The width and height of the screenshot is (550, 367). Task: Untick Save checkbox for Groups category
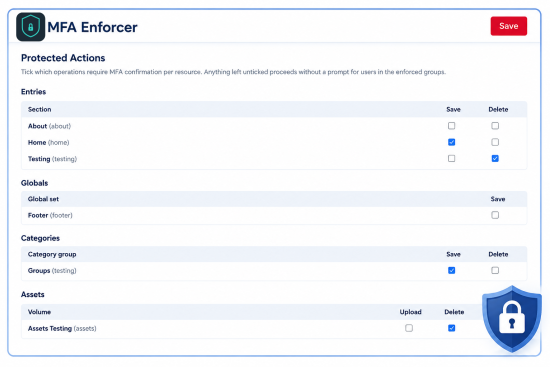(451, 271)
